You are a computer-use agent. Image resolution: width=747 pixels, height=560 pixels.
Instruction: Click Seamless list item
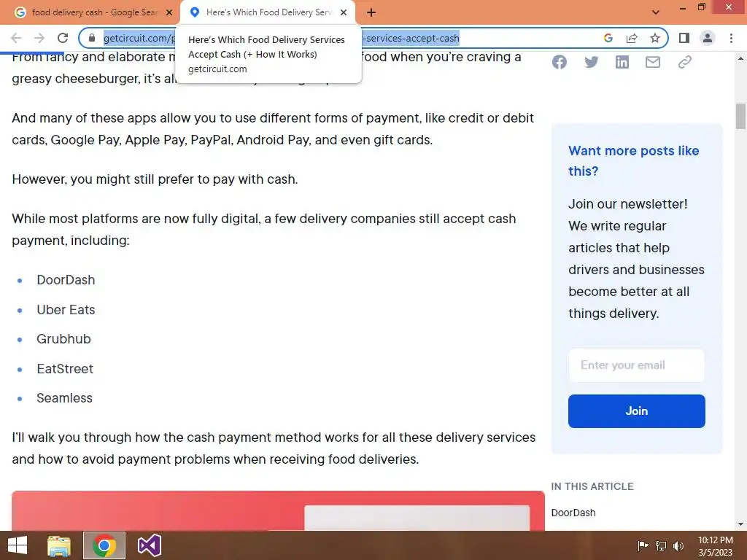[64, 398]
